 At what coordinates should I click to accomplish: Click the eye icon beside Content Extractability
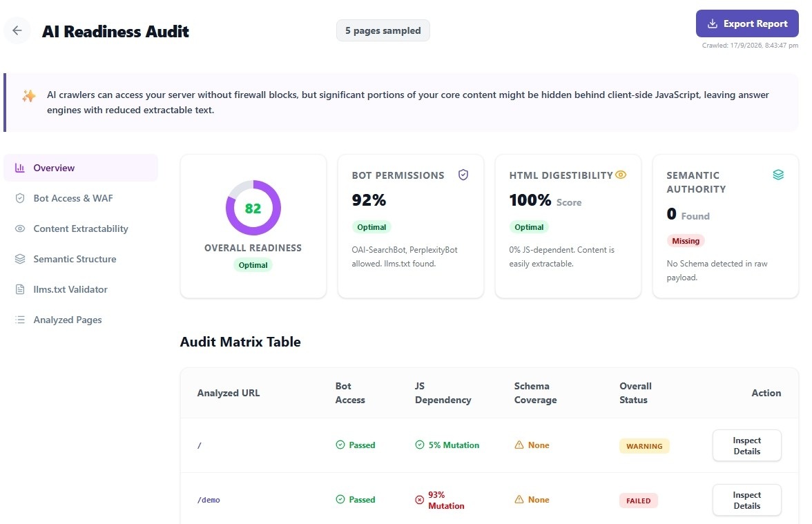coord(19,229)
